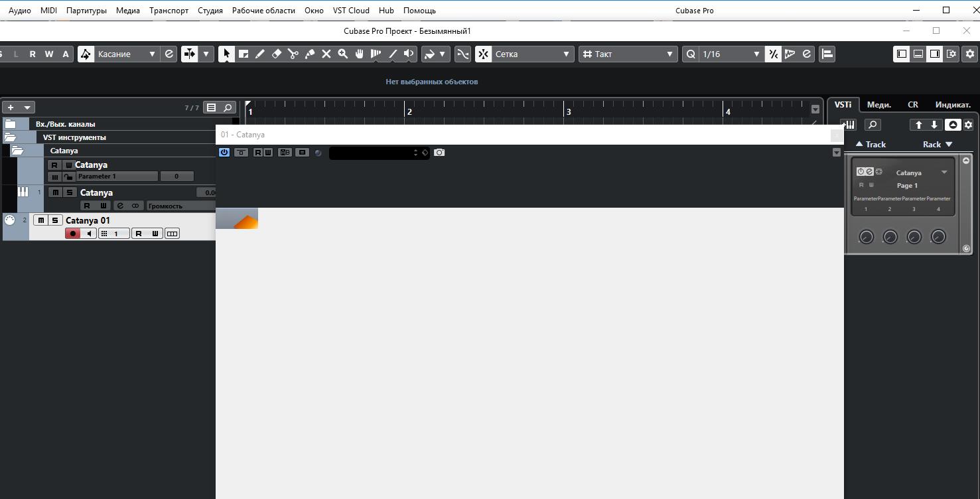
Task: Collapse the VST инструменты folder
Action: pos(10,137)
